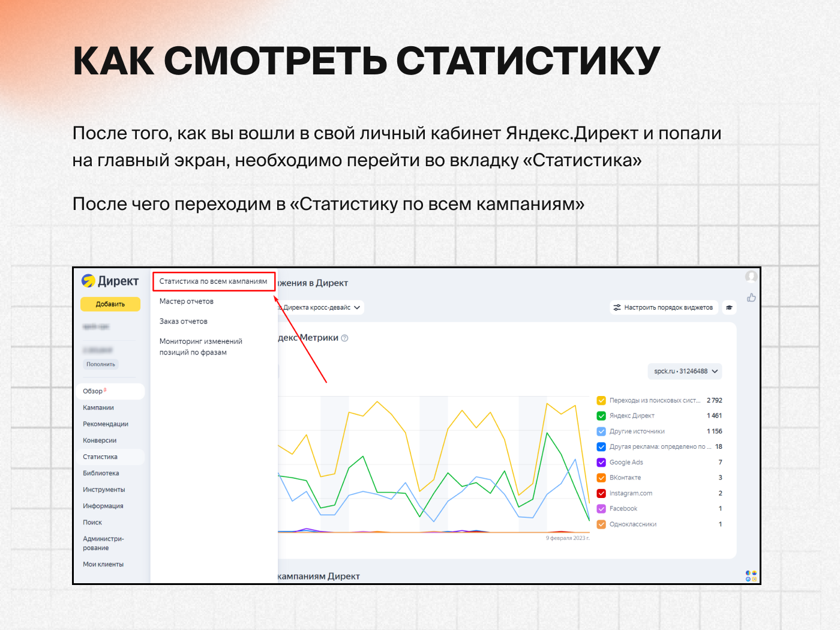Open the help question mark beside Метрики
The height and width of the screenshot is (630, 840).
point(344,338)
